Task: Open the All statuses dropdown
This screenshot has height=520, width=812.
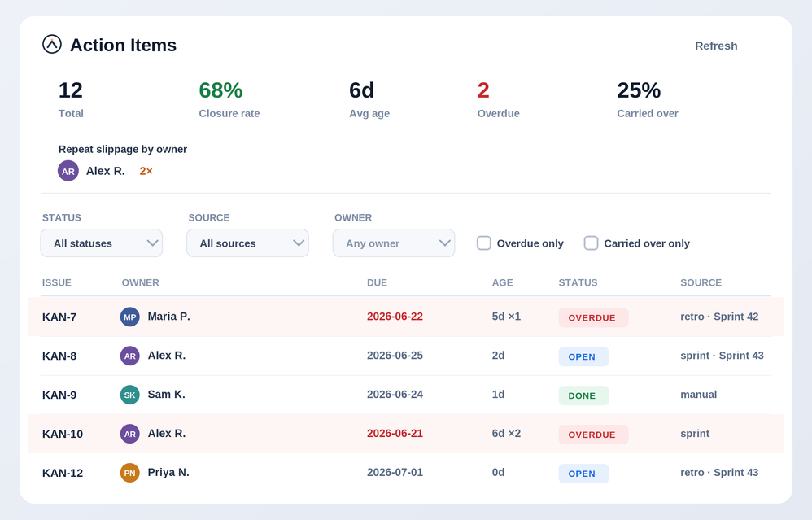Action: point(102,243)
